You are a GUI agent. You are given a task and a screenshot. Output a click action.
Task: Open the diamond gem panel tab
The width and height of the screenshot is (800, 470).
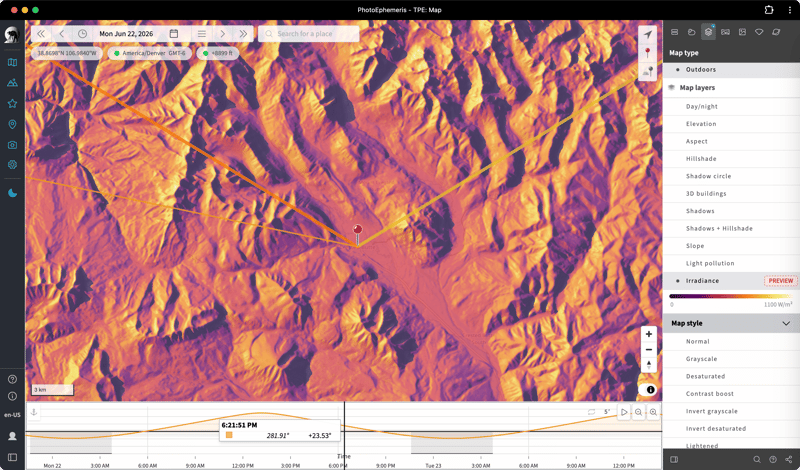[759, 32]
